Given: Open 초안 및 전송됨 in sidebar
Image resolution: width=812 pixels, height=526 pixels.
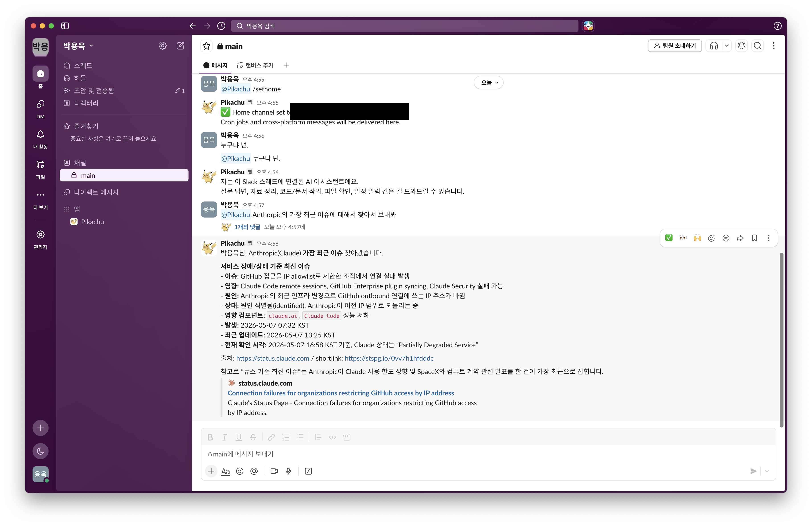Looking at the screenshot, I should click(124, 90).
